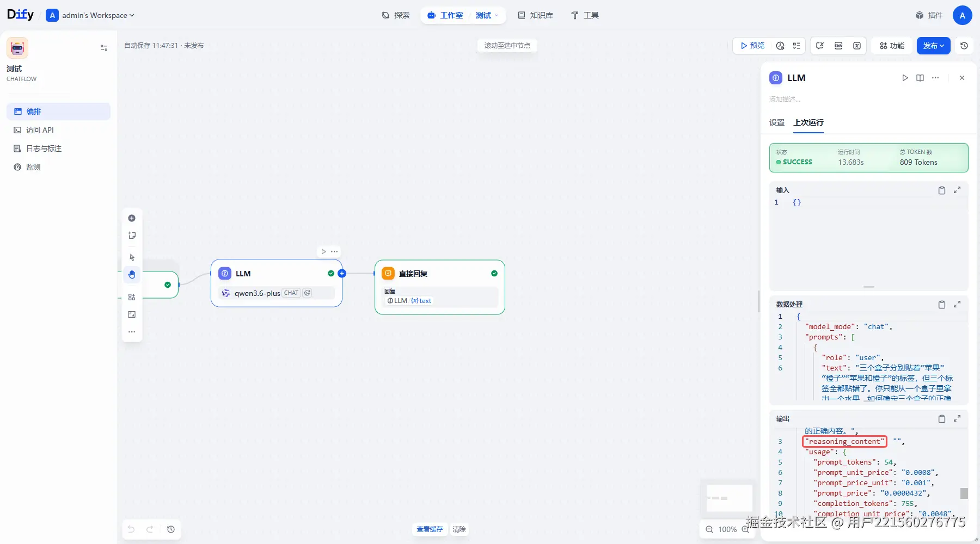Open the 功能 features panel
The image size is (980, 544).
[x=892, y=46]
